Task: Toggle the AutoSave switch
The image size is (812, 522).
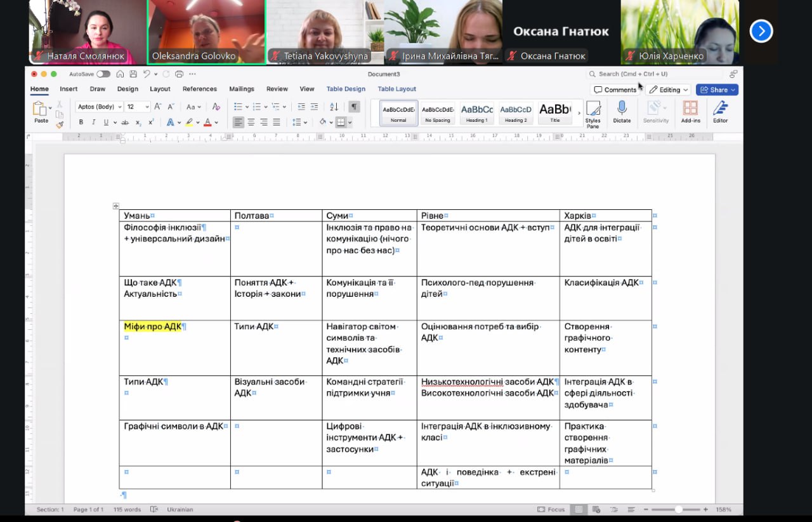Action: click(x=103, y=74)
